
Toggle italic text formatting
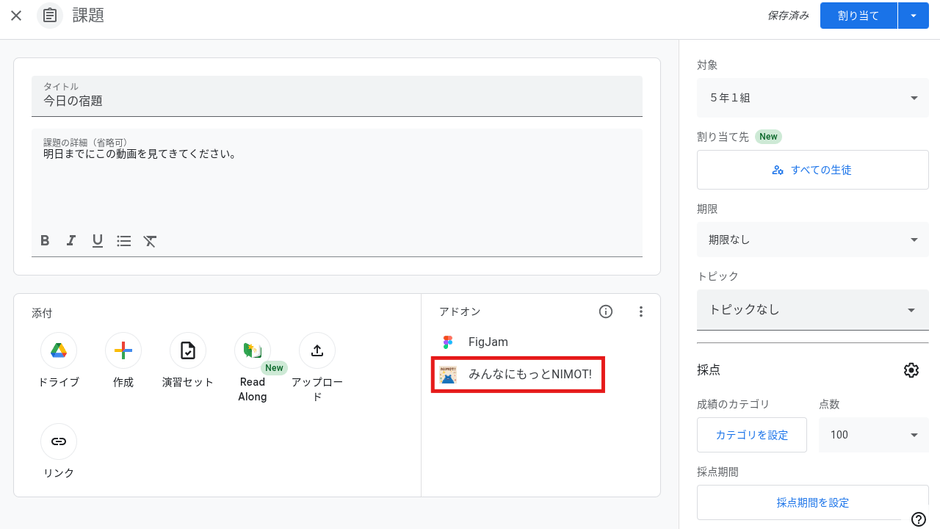click(x=71, y=241)
